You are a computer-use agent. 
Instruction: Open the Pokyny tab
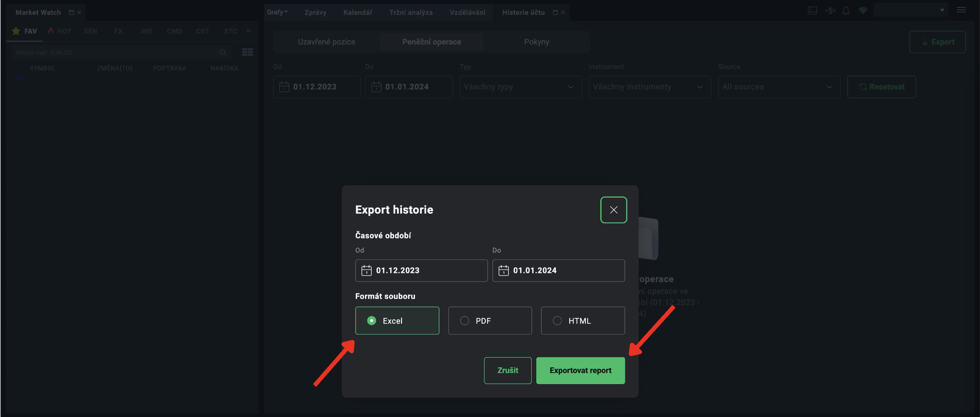536,42
